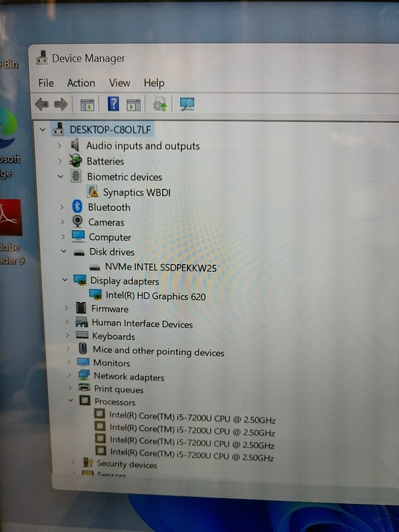The width and height of the screenshot is (399, 532).
Task: Click the Human Interface Devices icon
Action: pos(82,322)
